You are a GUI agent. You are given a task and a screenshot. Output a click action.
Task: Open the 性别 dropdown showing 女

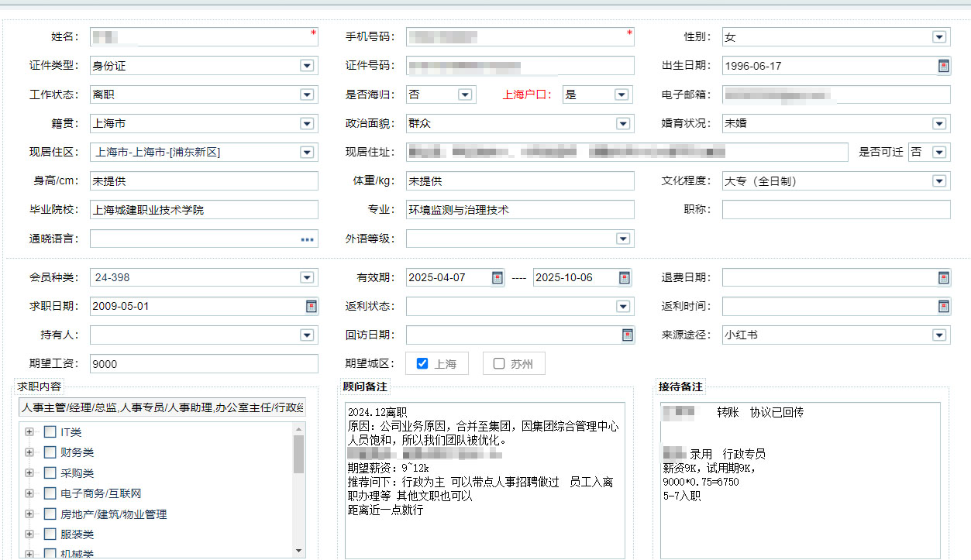click(940, 37)
